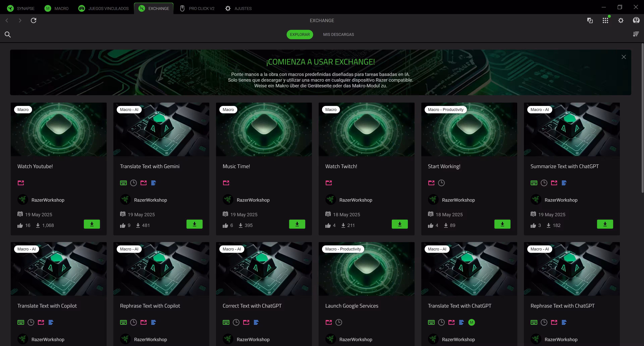The image size is (644, 346).
Task: Switch to Mis Descargas
Action: coord(338,35)
